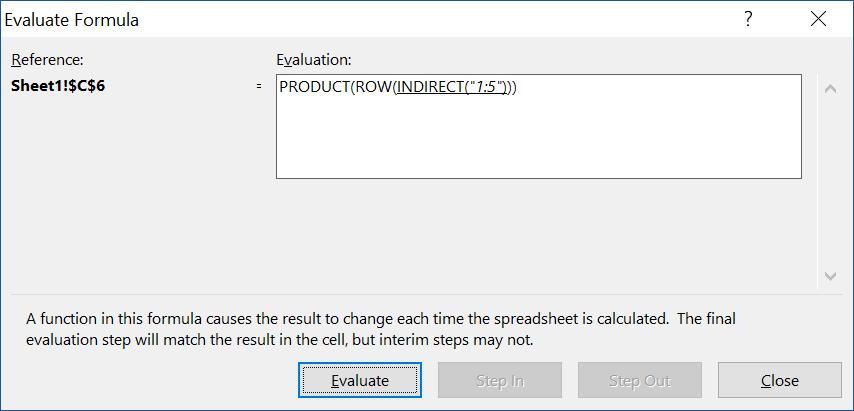Click the Evaluate button
The height and width of the screenshot is (411, 854).
359,380
